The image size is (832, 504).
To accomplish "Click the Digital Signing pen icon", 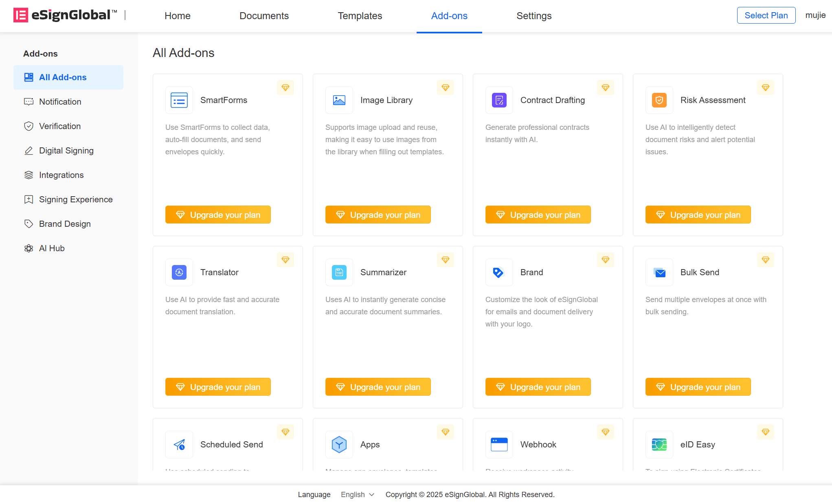I will click(29, 151).
